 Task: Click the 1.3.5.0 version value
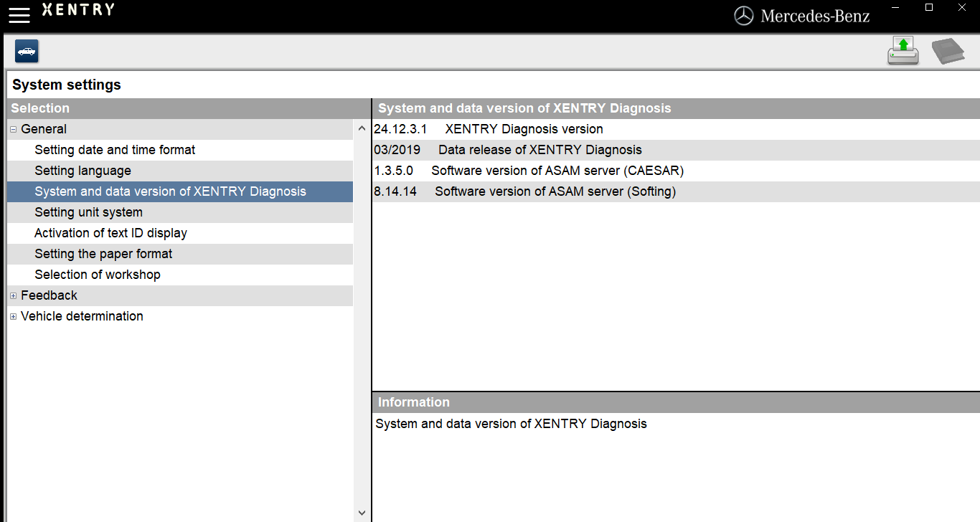click(394, 171)
